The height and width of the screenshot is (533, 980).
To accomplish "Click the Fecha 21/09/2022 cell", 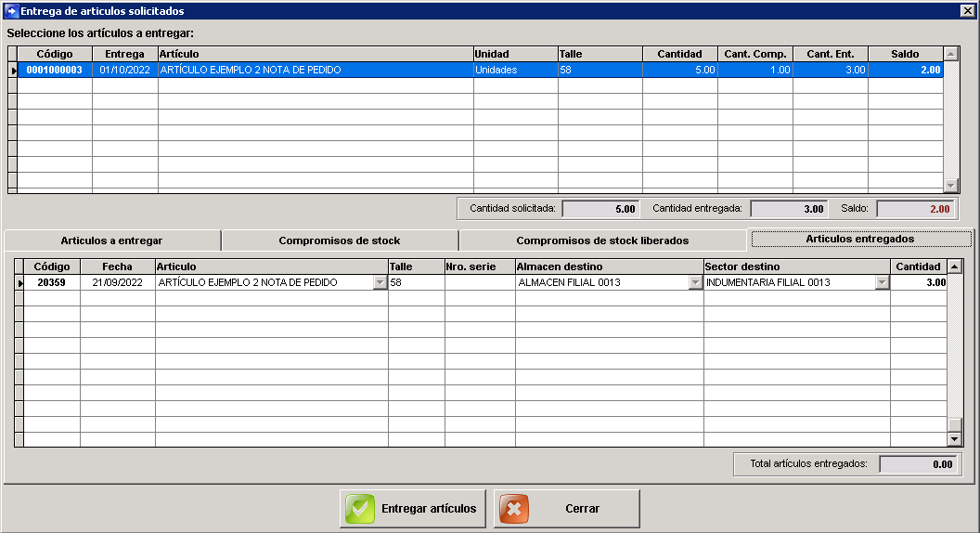I will click(x=118, y=283).
